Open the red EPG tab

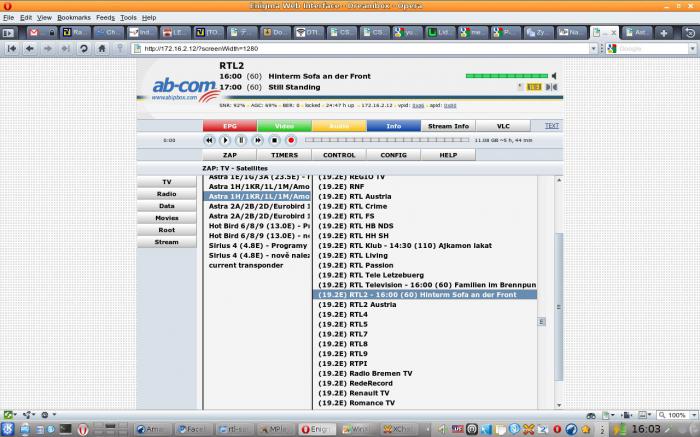tap(230, 126)
